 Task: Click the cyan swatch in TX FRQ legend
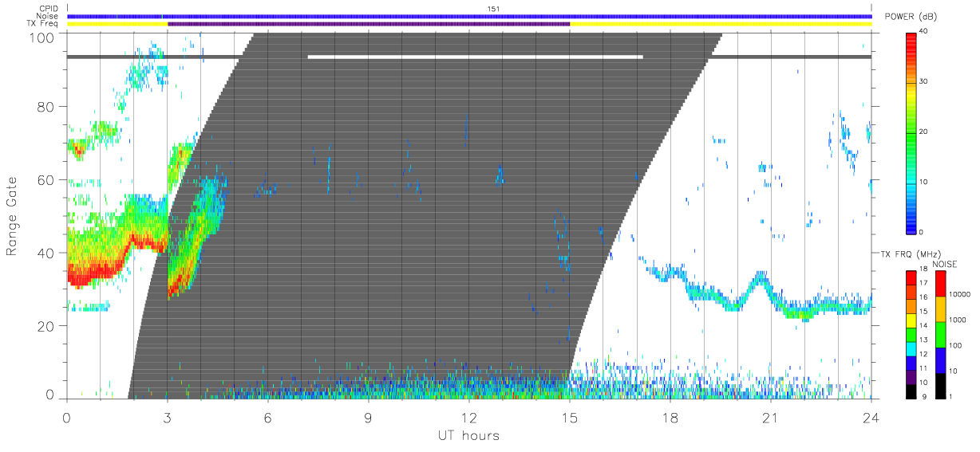pyautogui.click(x=911, y=348)
